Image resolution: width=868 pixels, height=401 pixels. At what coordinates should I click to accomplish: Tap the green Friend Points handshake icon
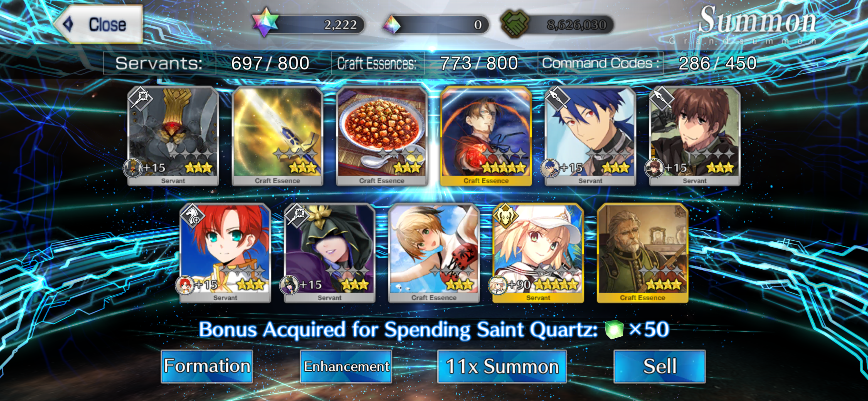click(515, 23)
